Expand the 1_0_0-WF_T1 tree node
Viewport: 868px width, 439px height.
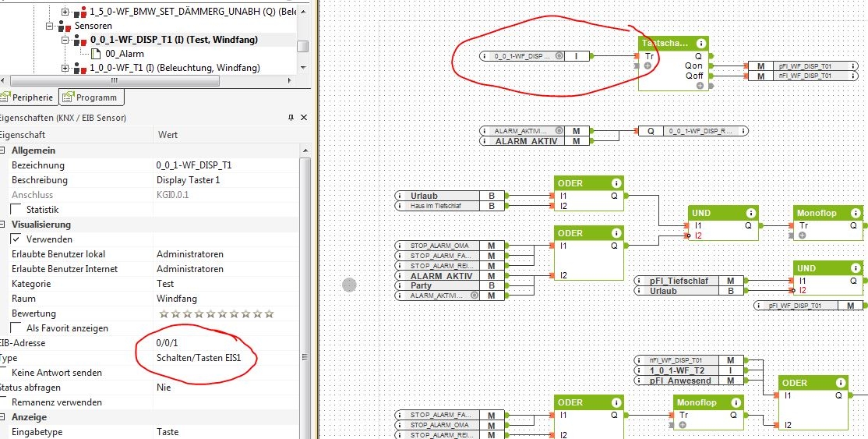pos(65,69)
